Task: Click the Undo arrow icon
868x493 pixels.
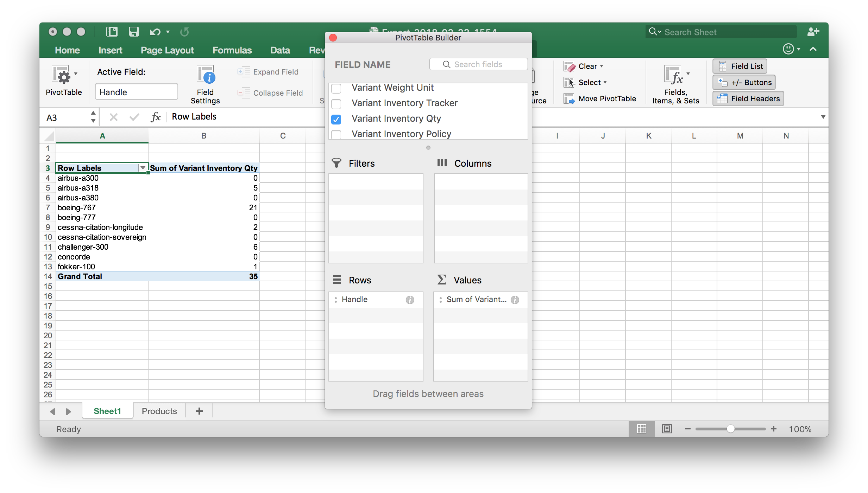Action: pyautogui.click(x=155, y=32)
